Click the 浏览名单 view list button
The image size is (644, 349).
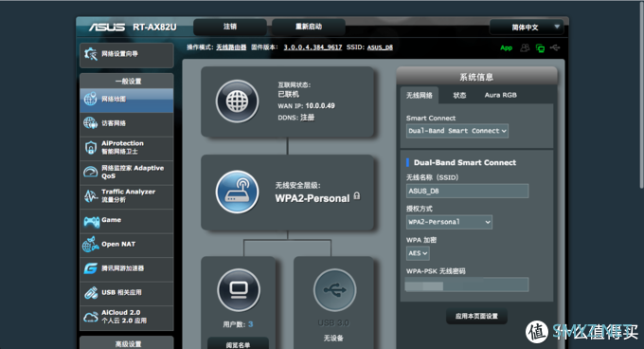[239, 344]
